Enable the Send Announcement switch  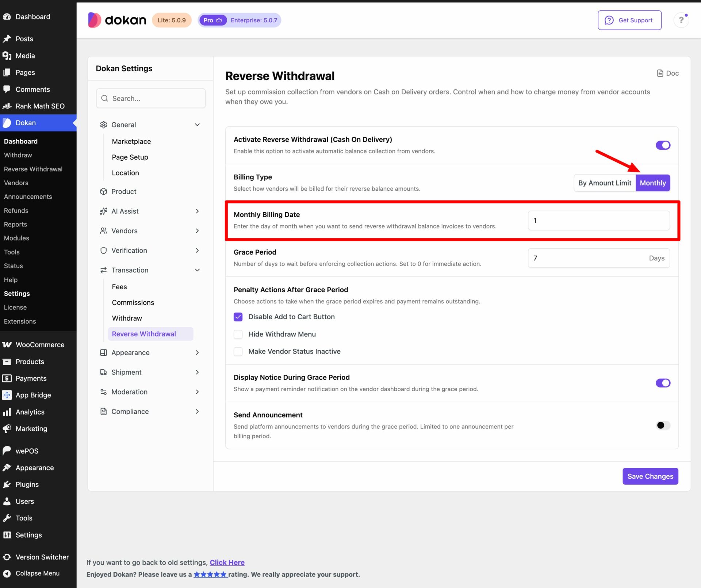click(663, 425)
